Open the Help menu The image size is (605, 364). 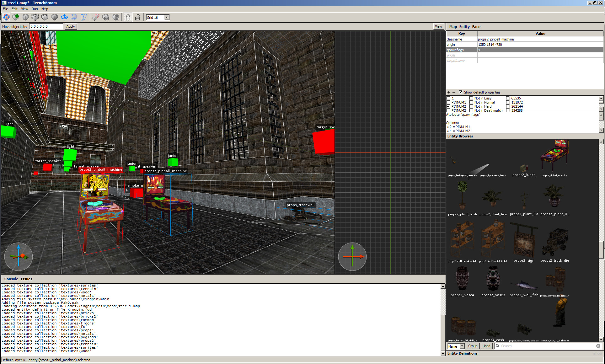(45, 9)
